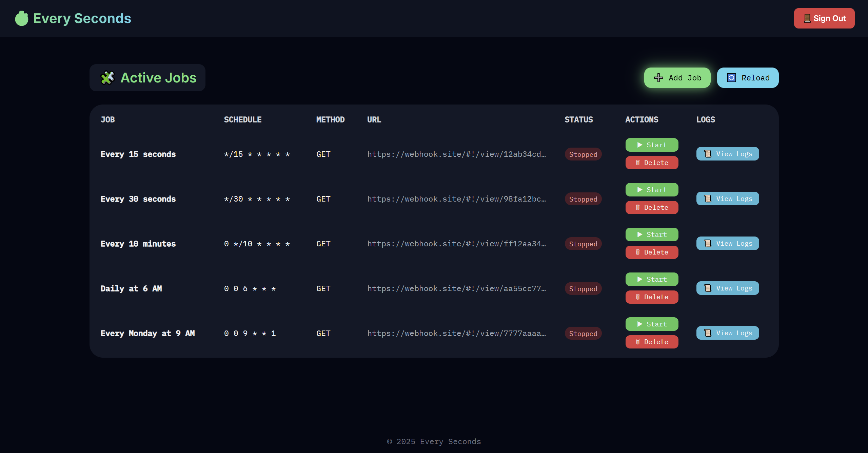Click the Stopped status badge on Every 10 minutes
Viewport: 868px width, 453px height.
tap(583, 244)
